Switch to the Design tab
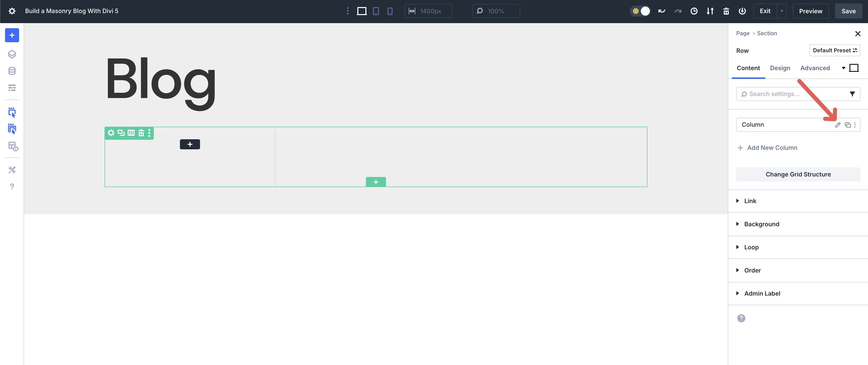 click(x=780, y=68)
